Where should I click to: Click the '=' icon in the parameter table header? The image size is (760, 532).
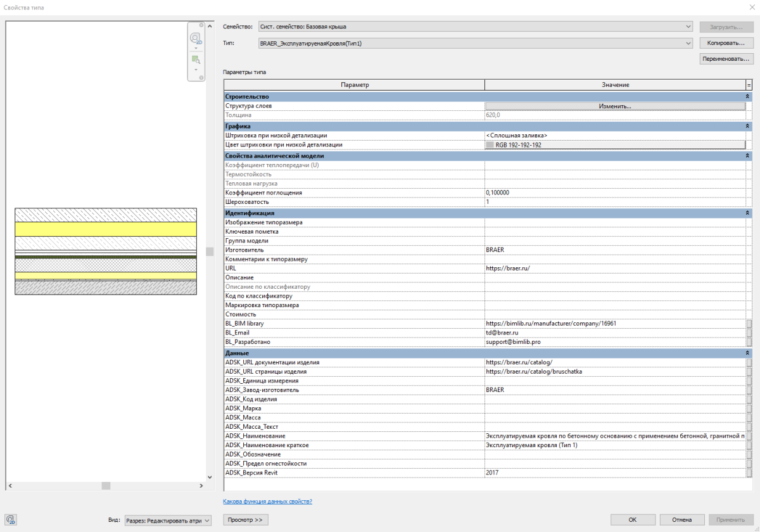749,85
